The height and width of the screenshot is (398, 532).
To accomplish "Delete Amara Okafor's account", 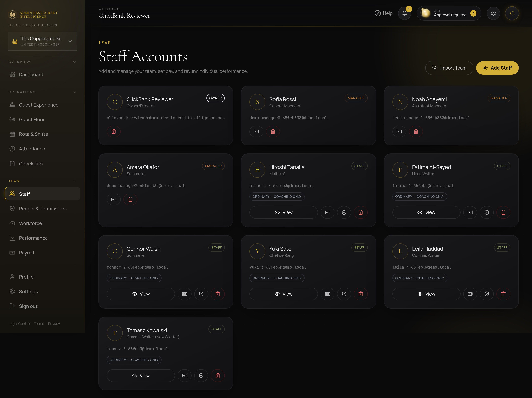I will [130, 199].
